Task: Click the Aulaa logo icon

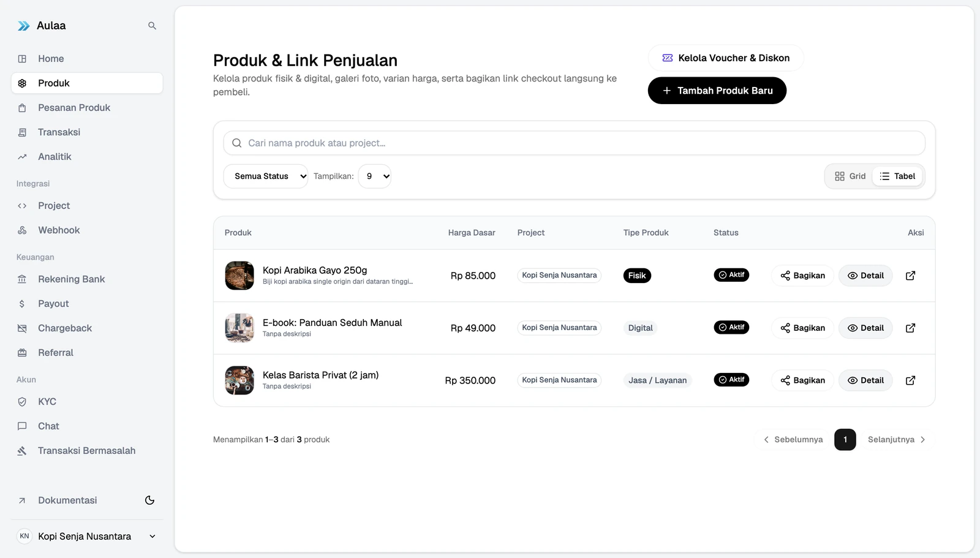Action: pos(23,26)
